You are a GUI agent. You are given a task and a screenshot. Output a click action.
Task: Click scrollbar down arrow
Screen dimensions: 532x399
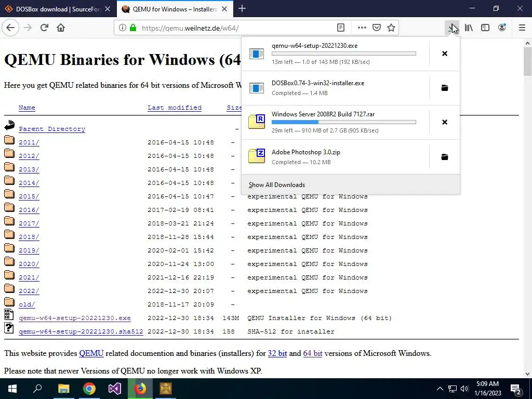coord(528,374)
